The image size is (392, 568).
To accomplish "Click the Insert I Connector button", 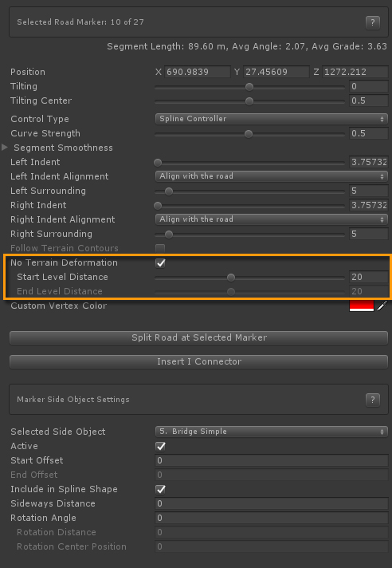I will coord(199,361).
